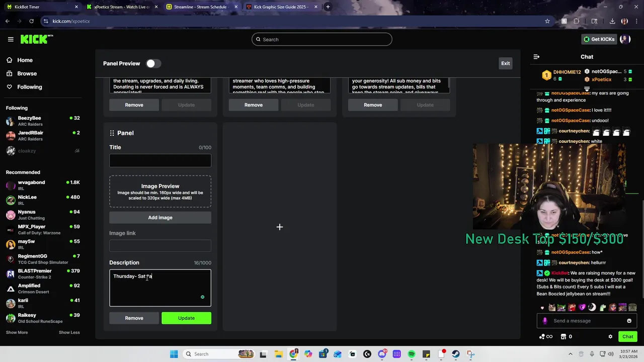Image resolution: width=644 pixels, height=362 pixels.
Task: Open emoji picker in chat input
Action: [x=629, y=321]
